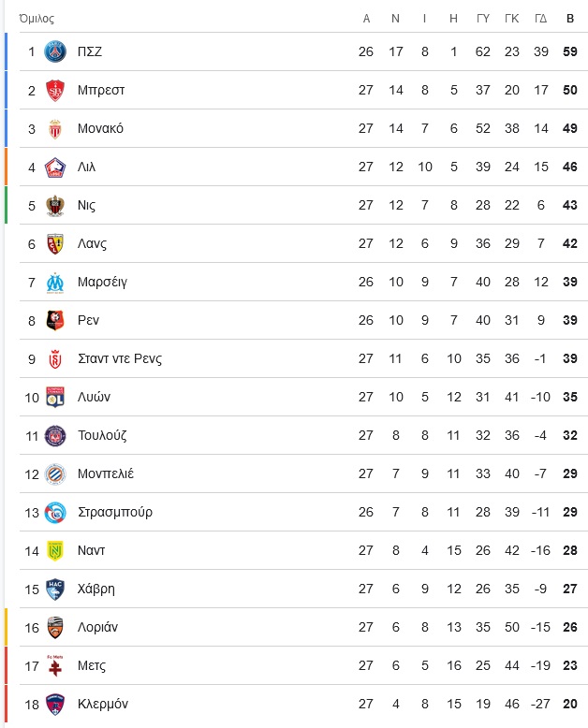588x728 pixels.
Task: Click the Λοριάν club crest
Action: point(55,627)
